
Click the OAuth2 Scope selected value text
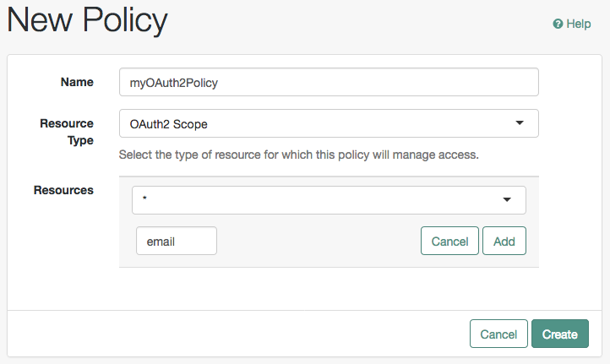coord(168,124)
